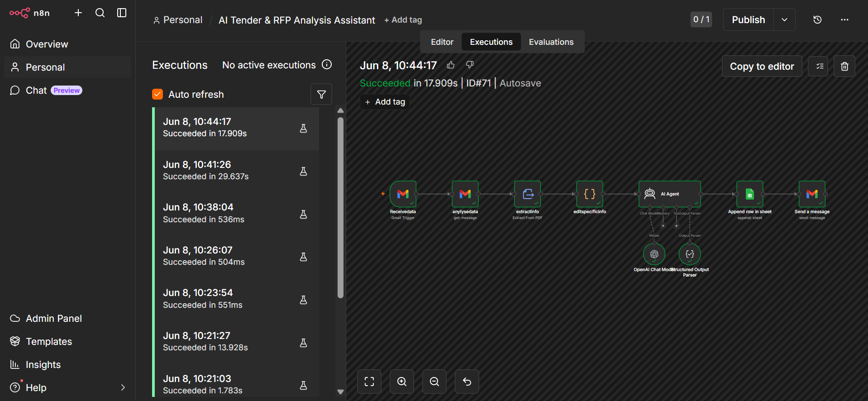The height and width of the screenshot is (401, 868).
Task: Click the n8n logo
Action: [x=29, y=13]
